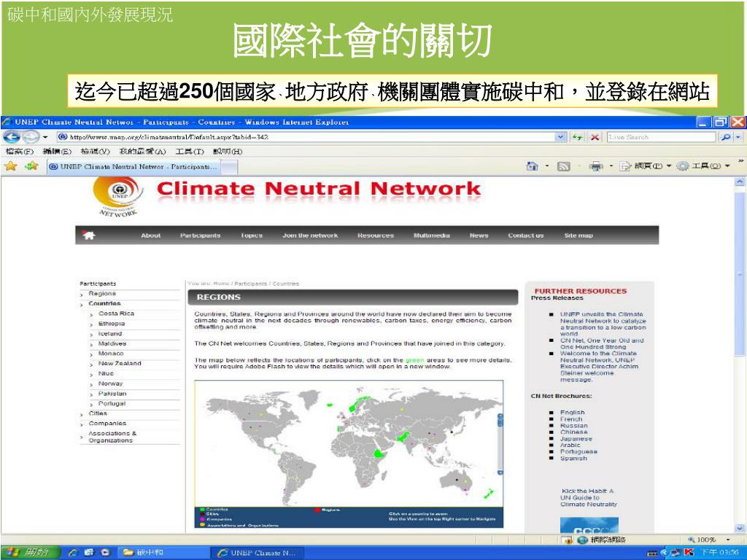Open the Windows 開始 Start button
Viewport: 747px width, 560px height.
pyautogui.click(x=31, y=553)
